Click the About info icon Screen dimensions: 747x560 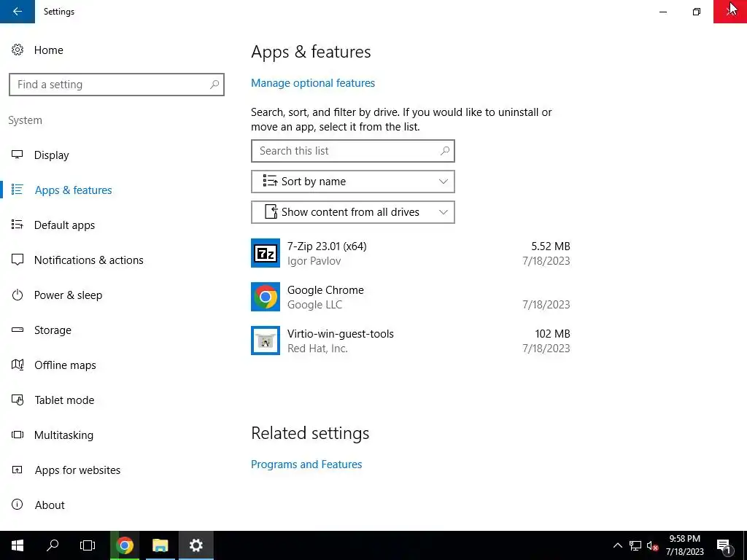tap(18, 505)
